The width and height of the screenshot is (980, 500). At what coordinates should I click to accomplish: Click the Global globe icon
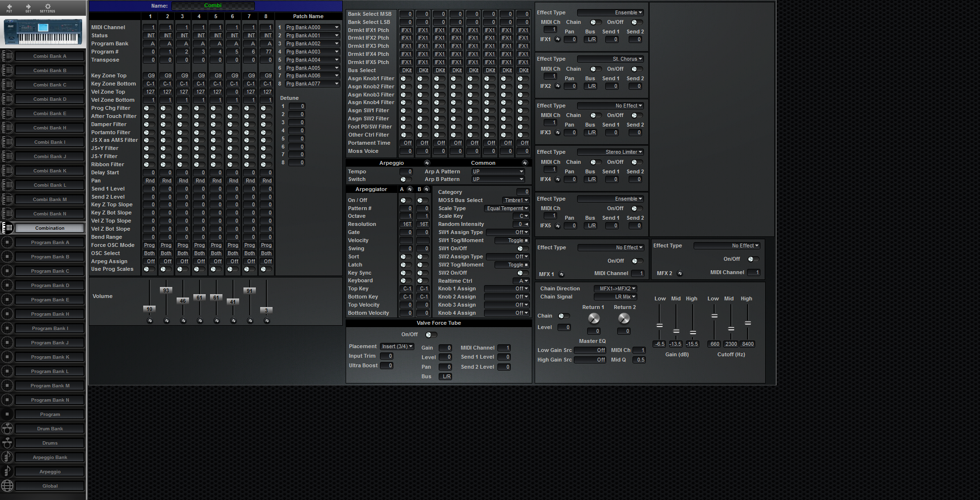point(7,486)
